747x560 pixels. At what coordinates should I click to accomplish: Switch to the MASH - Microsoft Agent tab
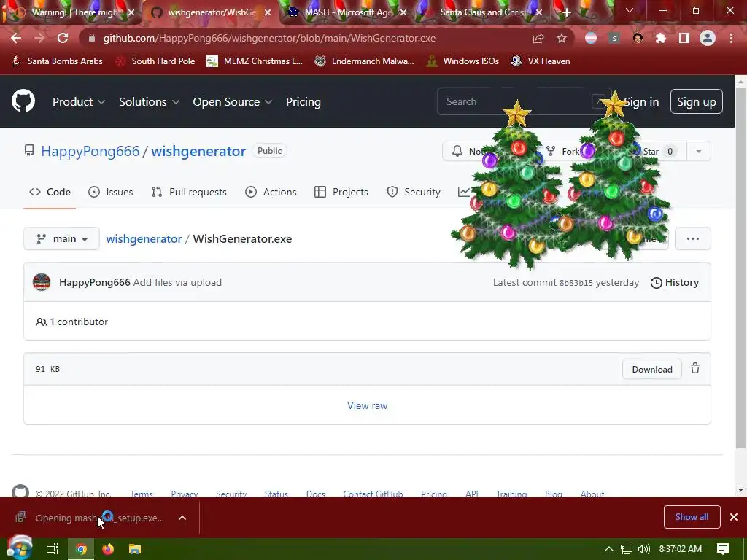coord(348,12)
